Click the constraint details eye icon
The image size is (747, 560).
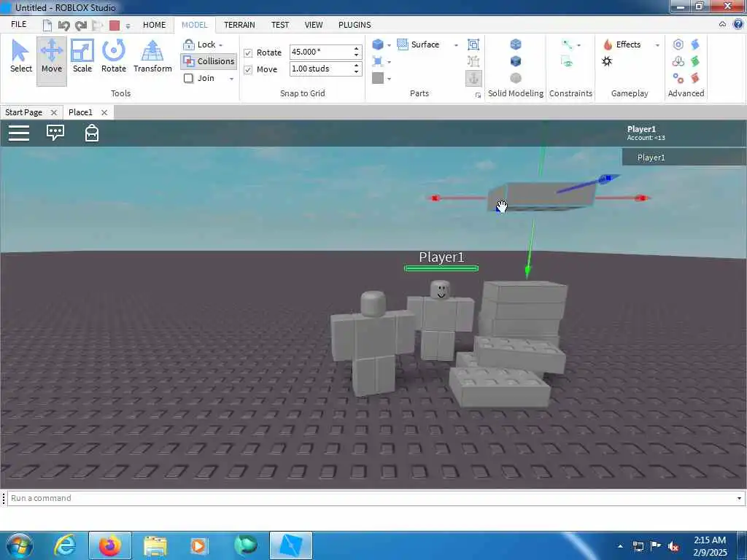567,61
